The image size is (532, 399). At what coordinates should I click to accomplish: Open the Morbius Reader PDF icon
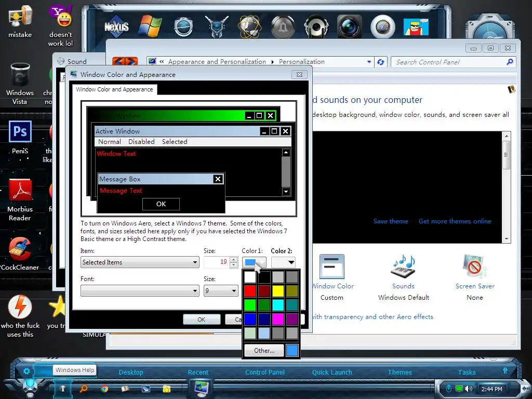tap(20, 200)
